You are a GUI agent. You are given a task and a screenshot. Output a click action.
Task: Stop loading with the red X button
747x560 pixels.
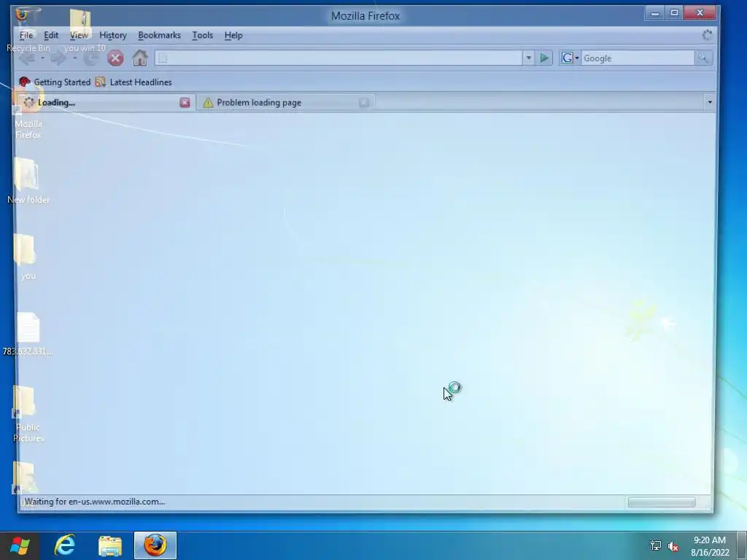point(115,58)
